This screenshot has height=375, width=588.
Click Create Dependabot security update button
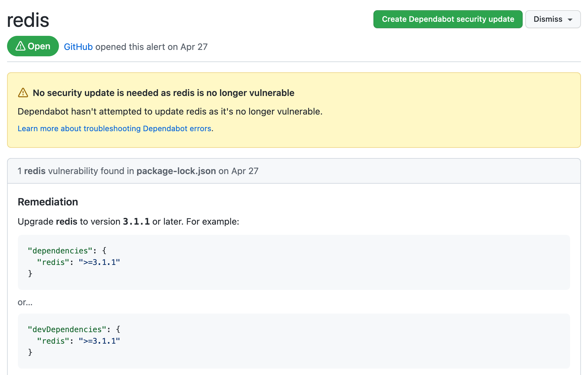click(448, 19)
